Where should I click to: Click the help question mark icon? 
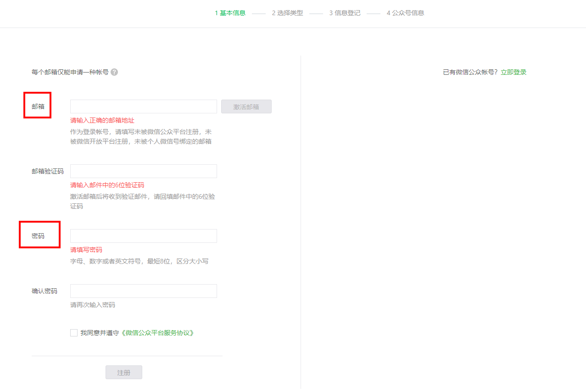pos(113,72)
